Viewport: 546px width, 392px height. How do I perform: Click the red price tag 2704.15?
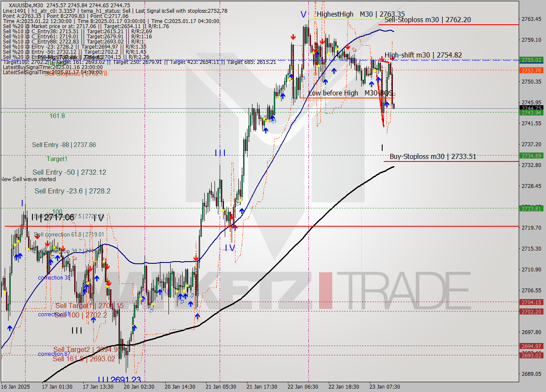[531, 302]
